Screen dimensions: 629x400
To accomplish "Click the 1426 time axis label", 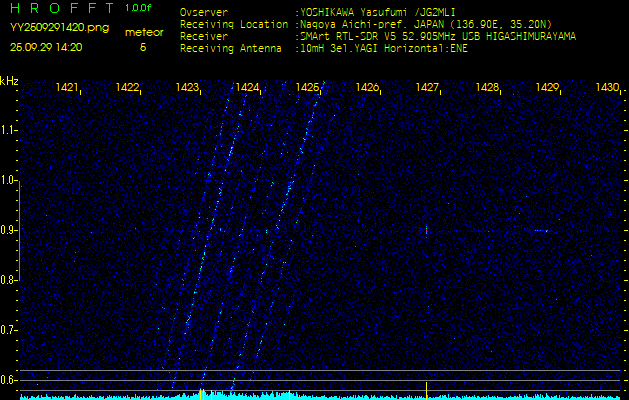I will [367, 87].
